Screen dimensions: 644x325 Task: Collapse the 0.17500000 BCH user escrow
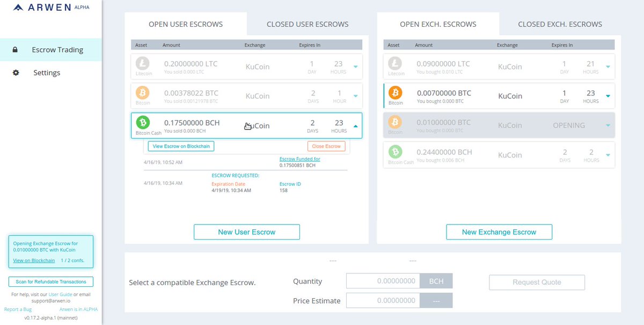point(355,126)
